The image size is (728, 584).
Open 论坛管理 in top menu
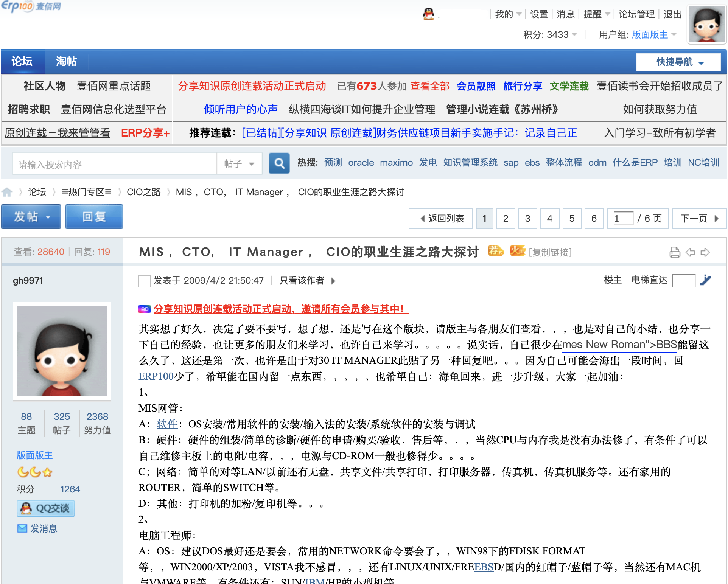[x=636, y=14]
